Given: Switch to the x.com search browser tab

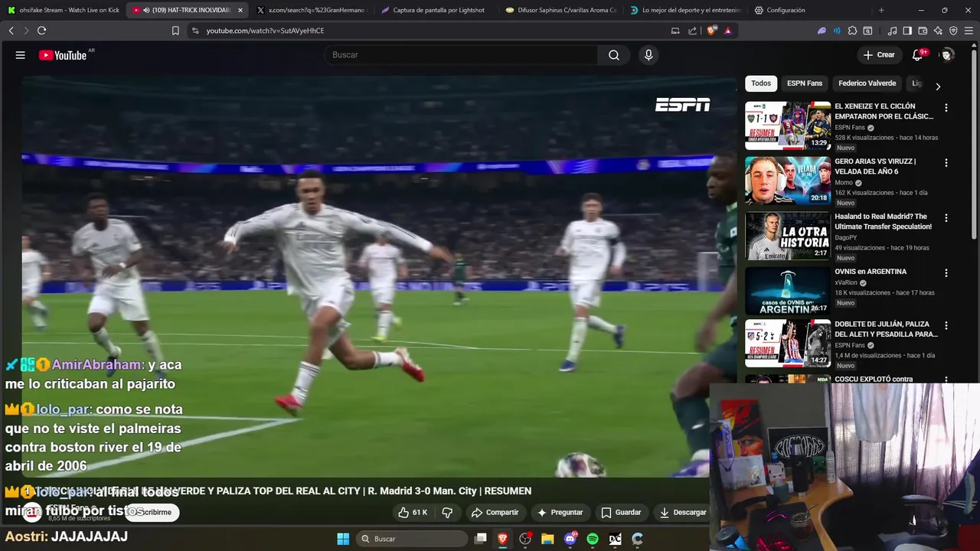Looking at the screenshot, I should click(312, 10).
